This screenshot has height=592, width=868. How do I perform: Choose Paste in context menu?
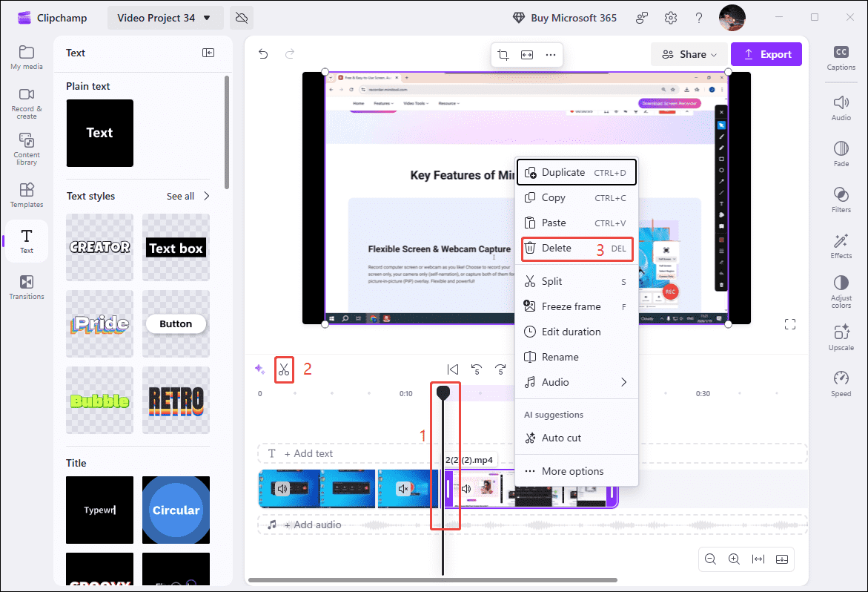point(576,223)
